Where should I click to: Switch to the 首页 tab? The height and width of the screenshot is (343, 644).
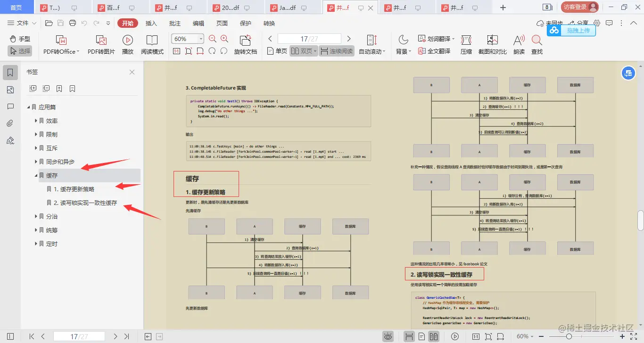17,8
